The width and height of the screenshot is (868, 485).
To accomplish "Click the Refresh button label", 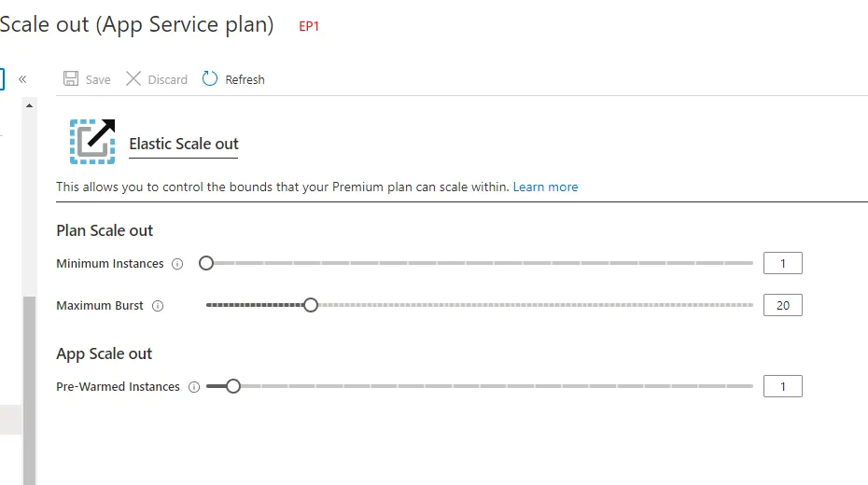I will click(245, 80).
